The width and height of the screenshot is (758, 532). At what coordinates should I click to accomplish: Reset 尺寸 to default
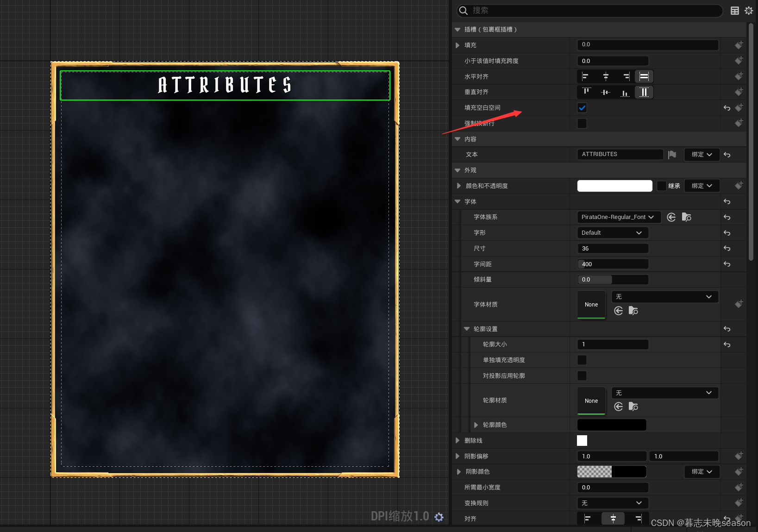tap(727, 249)
